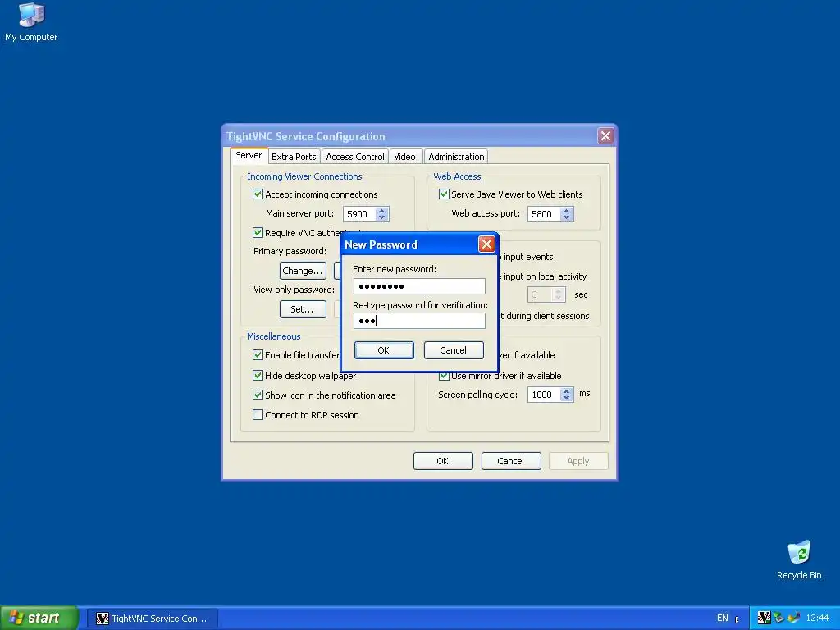
Task: Disable Enable file transfers checkbox
Action: [x=258, y=354]
